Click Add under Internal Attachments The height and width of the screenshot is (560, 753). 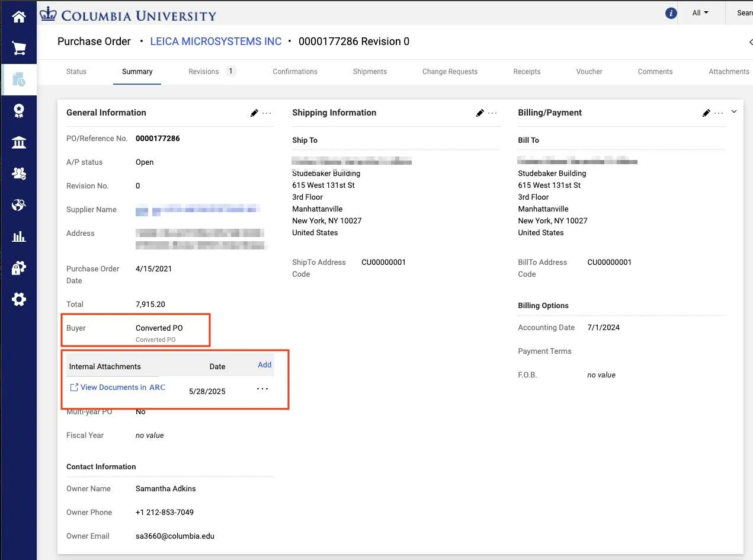click(264, 365)
